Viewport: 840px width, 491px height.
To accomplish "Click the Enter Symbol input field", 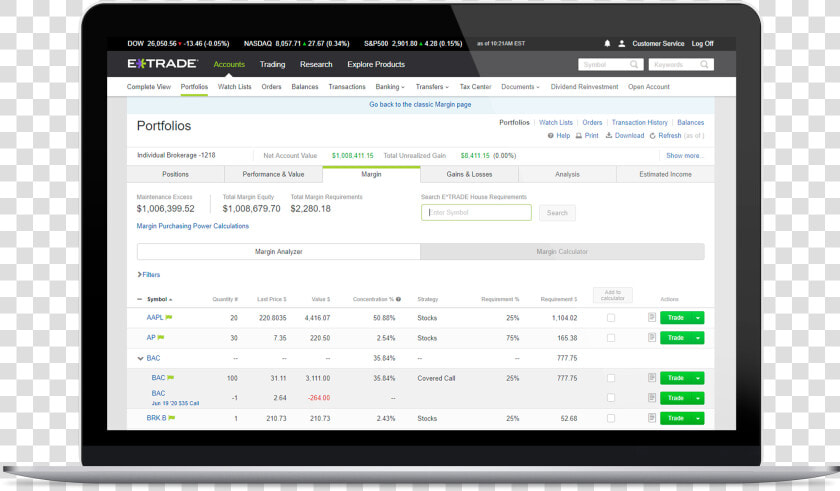I will coord(476,213).
